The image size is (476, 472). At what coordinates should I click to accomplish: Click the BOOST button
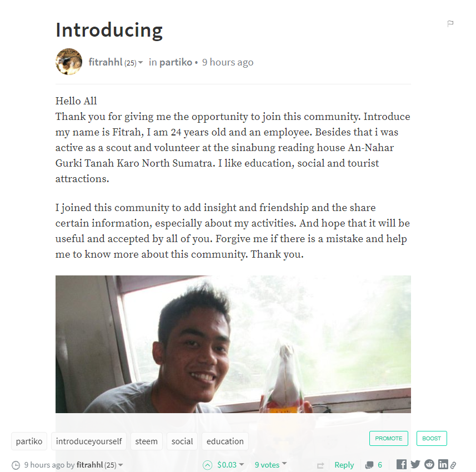(x=432, y=438)
